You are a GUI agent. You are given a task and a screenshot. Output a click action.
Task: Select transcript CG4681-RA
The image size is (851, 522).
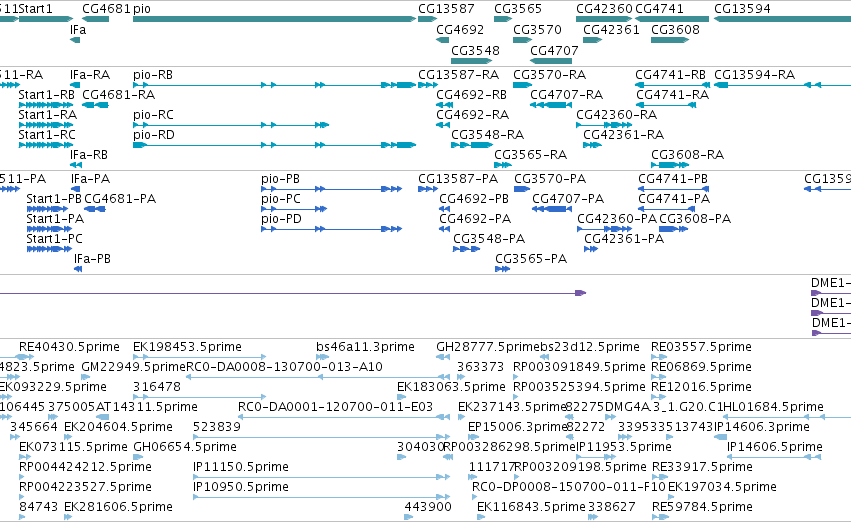tap(95, 105)
